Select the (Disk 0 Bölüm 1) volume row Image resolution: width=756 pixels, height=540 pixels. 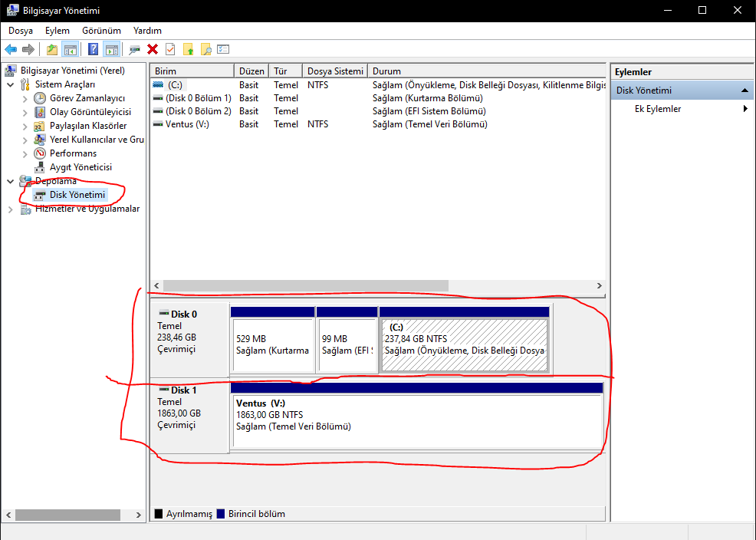(x=378, y=98)
